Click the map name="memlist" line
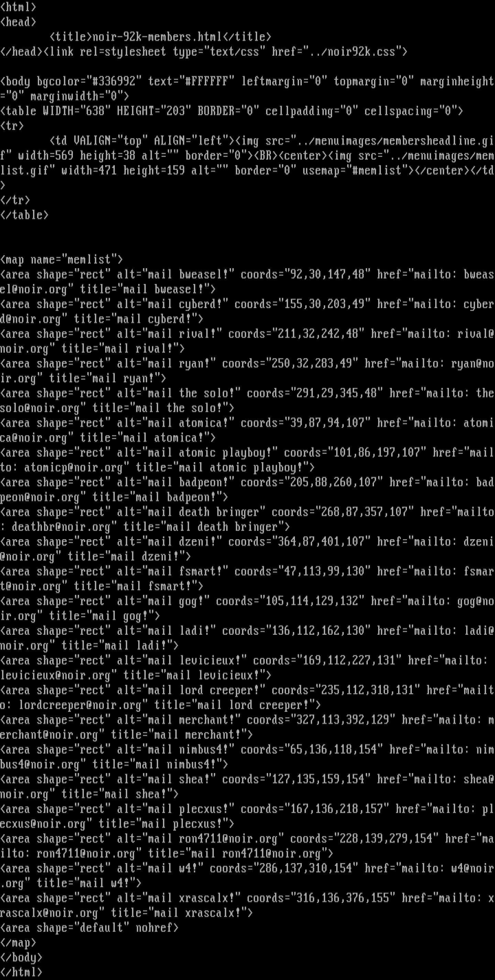 pyautogui.click(x=62, y=260)
